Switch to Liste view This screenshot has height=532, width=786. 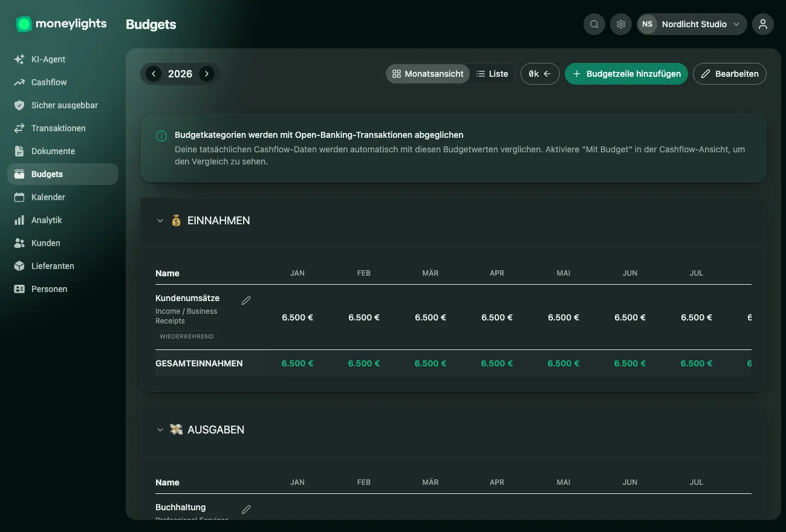coord(492,74)
